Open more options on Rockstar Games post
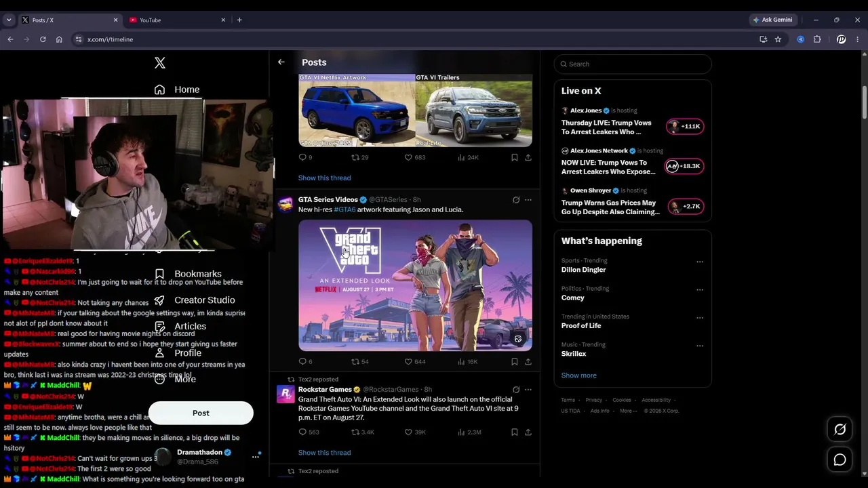 point(528,390)
